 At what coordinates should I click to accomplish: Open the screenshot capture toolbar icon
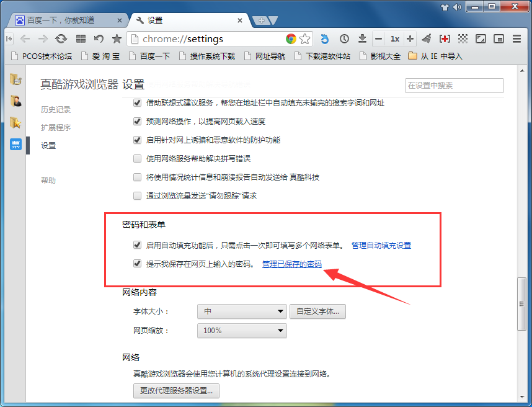click(x=498, y=38)
